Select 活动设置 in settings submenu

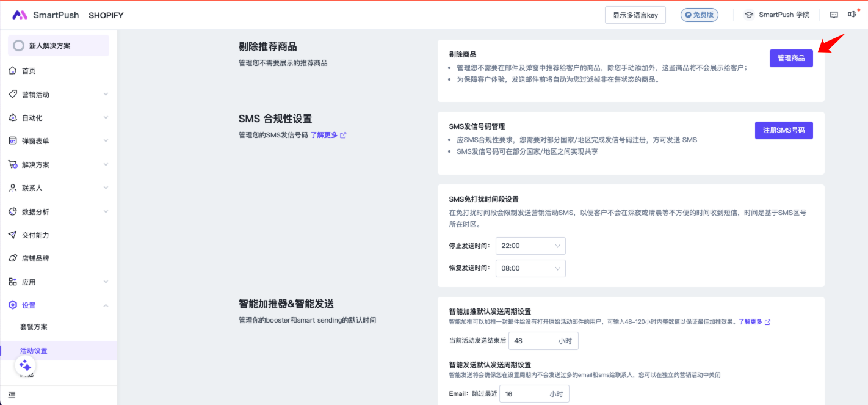pyautogui.click(x=34, y=351)
